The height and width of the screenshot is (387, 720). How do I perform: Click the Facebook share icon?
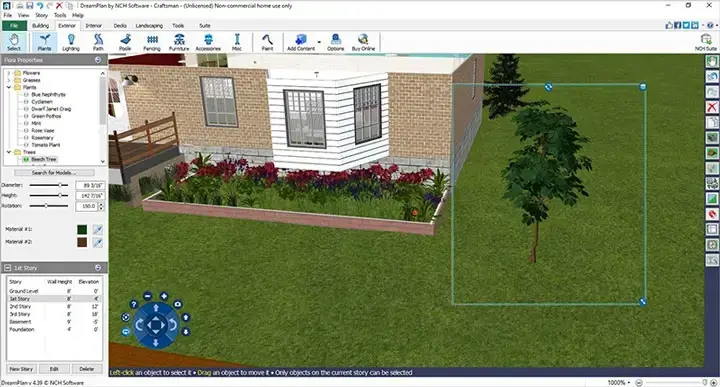click(x=677, y=25)
